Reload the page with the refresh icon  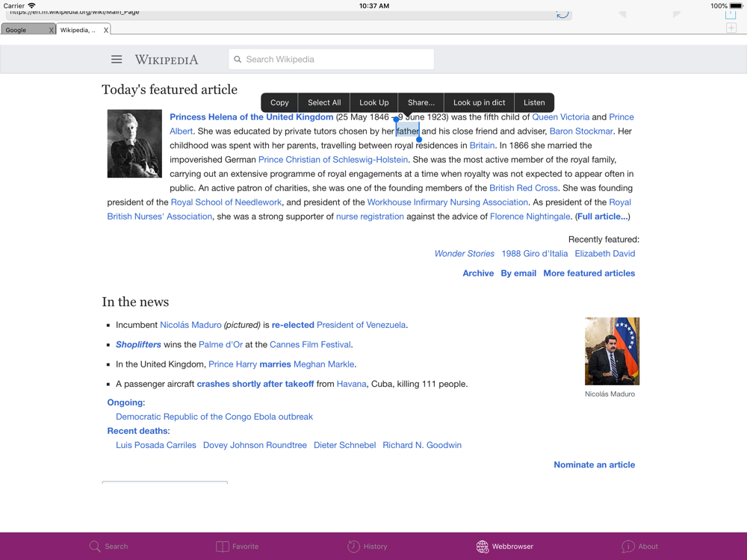point(562,13)
